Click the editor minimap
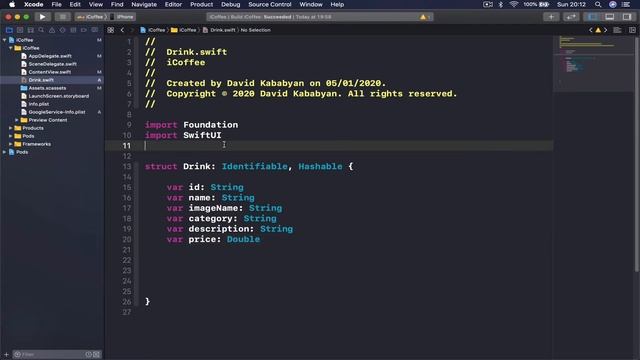Screen dimensions: 640x360 tap(593, 63)
